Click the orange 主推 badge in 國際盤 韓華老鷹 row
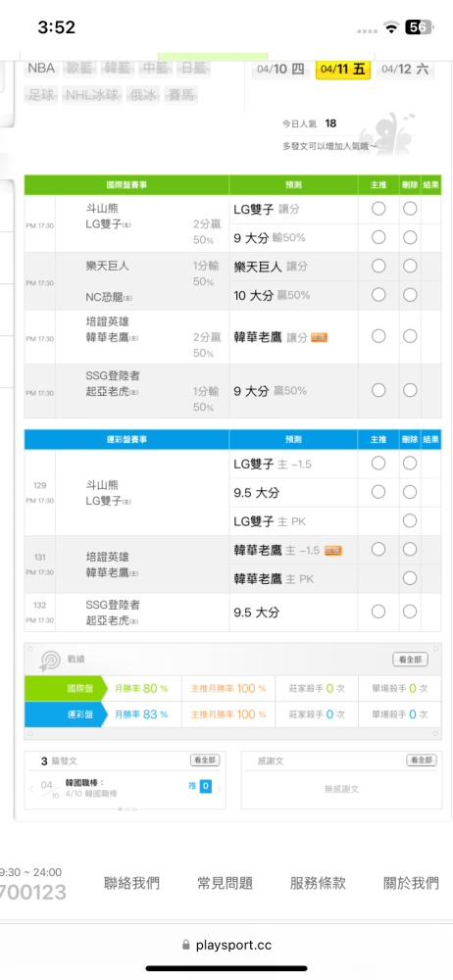Image resolution: width=453 pixels, height=980 pixels. tap(319, 337)
